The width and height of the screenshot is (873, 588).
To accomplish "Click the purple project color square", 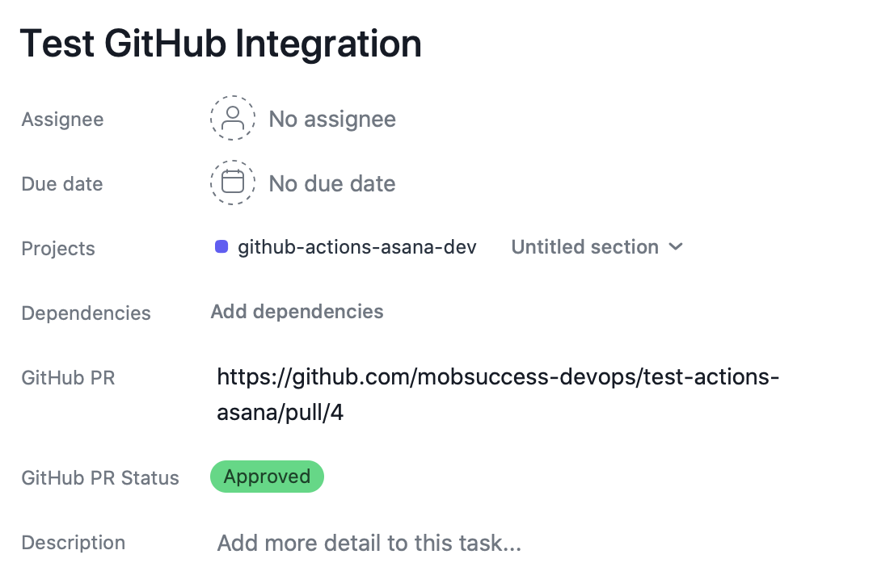I will pos(221,246).
